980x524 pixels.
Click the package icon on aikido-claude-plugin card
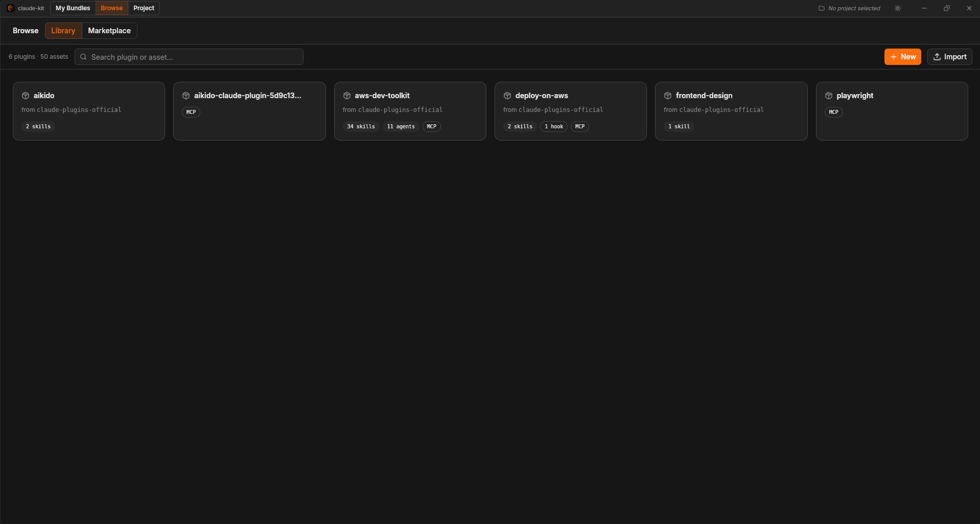pos(186,96)
